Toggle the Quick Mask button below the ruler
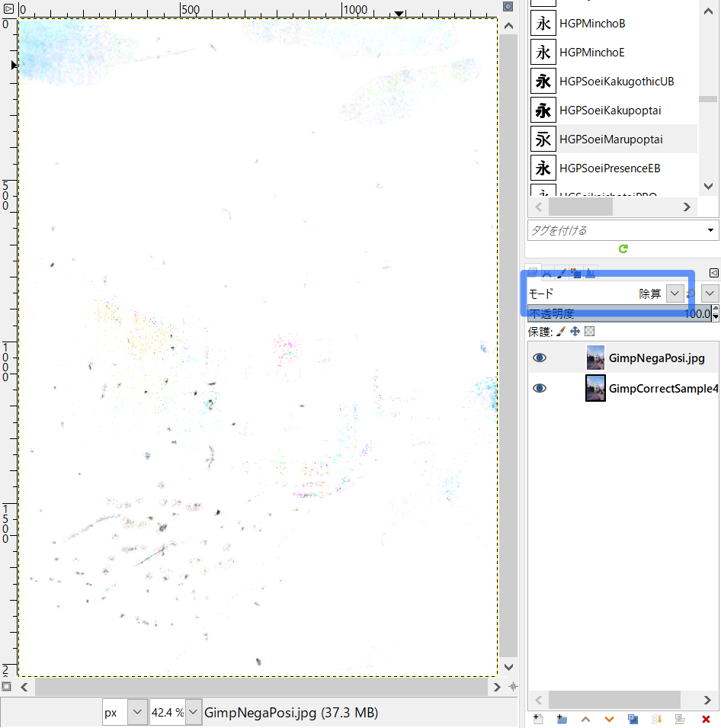The height and width of the screenshot is (728, 721). [x=7, y=686]
